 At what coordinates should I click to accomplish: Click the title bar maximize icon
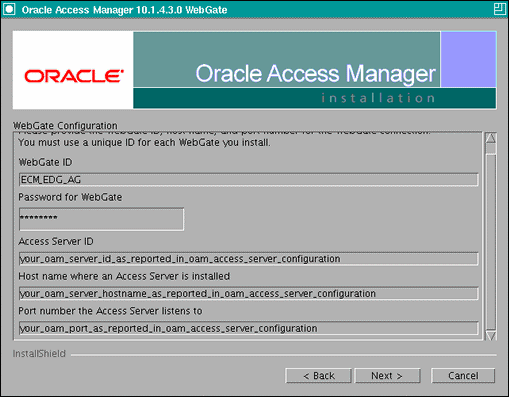coord(499,9)
